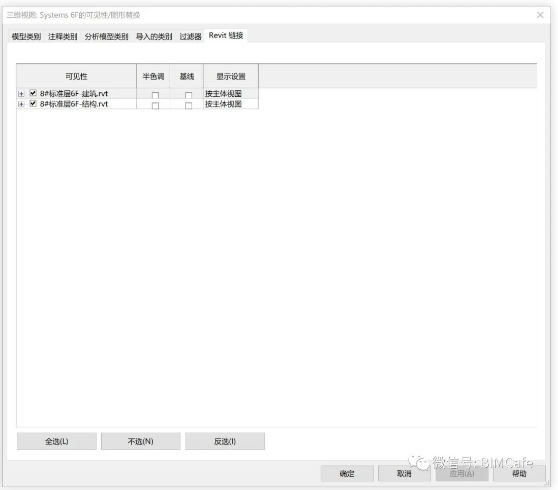Open 帮助 for this dialog
558x490 pixels.
[x=519, y=474]
